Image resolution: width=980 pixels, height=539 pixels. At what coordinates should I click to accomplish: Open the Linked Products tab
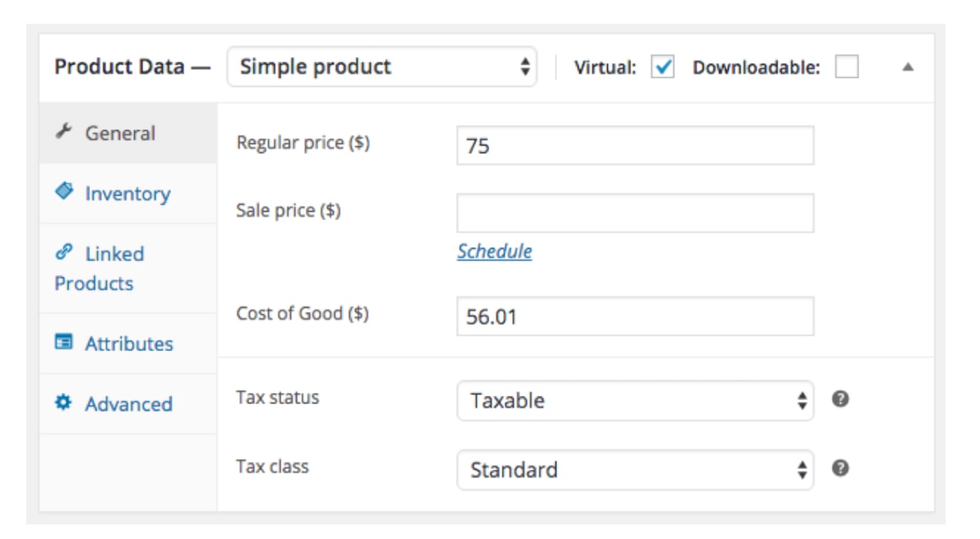pos(128,268)
